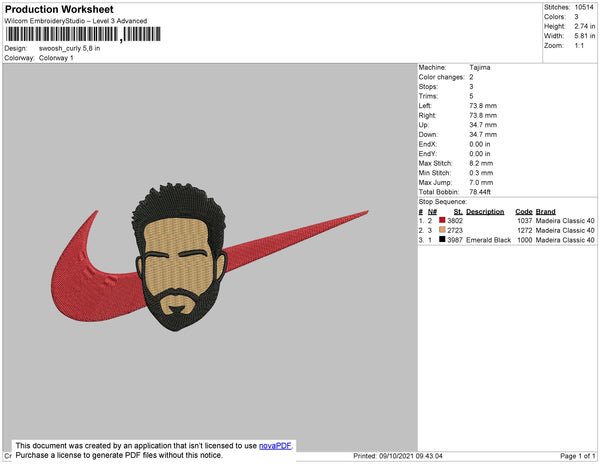Select design name 'swoosh_curly 5,8 in'

click(x=70, y=48)
